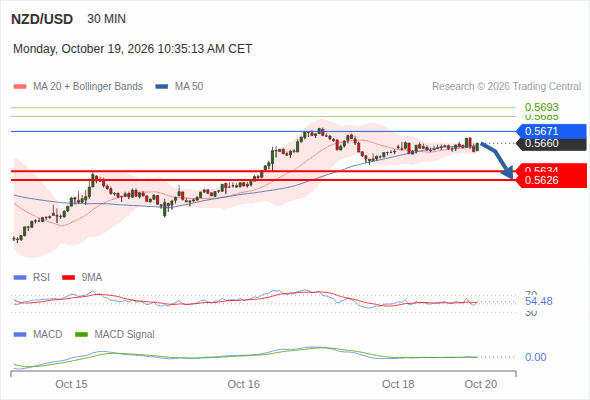Click the 0.5693 resistance price label
The height and width of the screenshot is (400, 590).
pyautogui.click(x=541, y=107)
